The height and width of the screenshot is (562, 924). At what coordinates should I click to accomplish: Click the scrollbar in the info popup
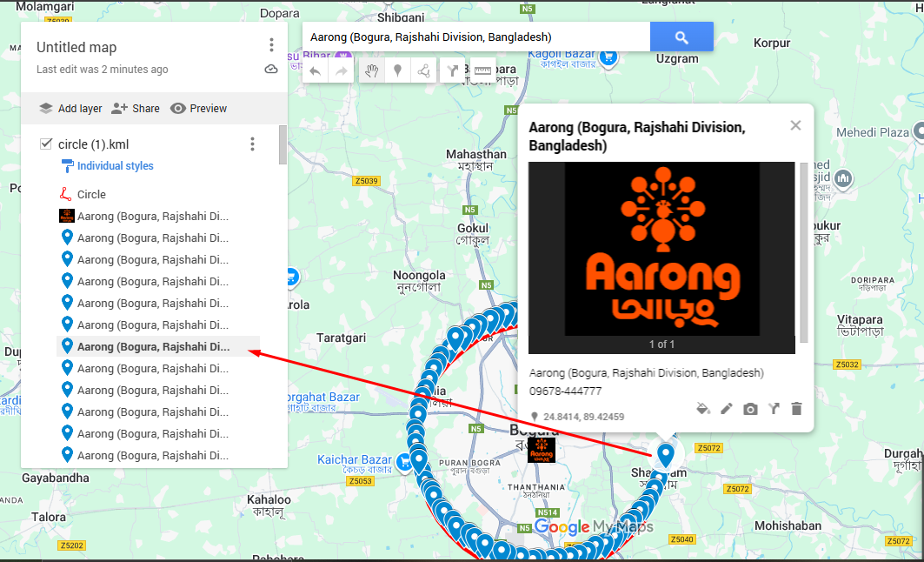[804, 252]
